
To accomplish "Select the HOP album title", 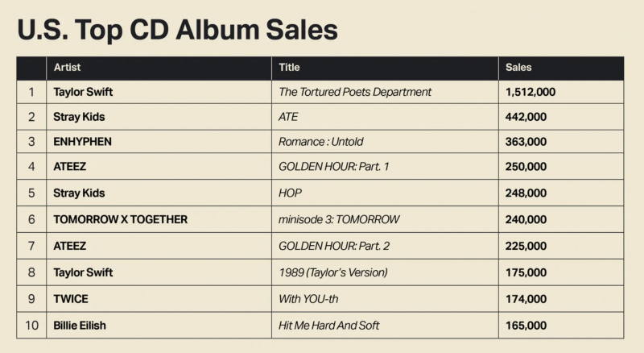I will pyautogui.click(x=290, y=193).
